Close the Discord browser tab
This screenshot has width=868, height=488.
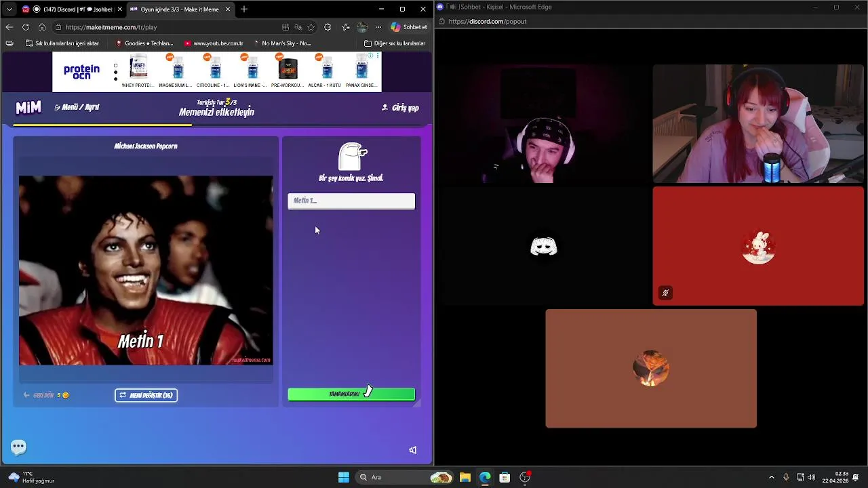point(119,9)
